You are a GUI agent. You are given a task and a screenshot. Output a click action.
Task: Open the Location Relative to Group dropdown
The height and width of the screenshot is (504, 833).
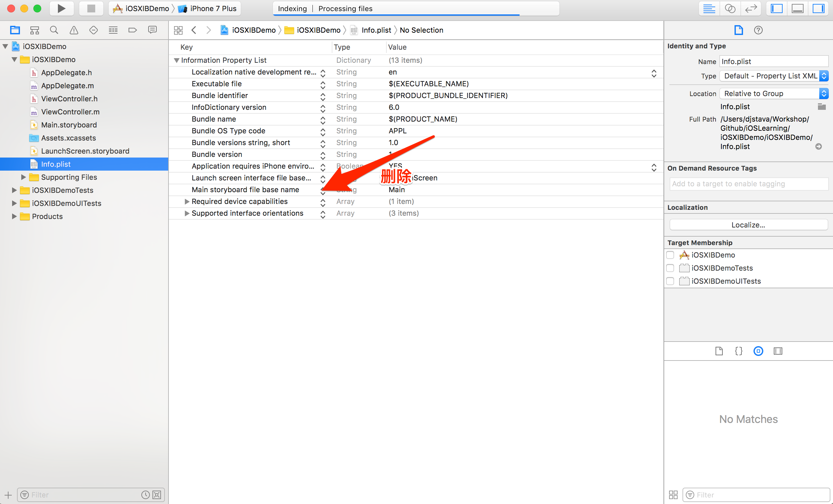pyautogui.click(x=773, y=93)
